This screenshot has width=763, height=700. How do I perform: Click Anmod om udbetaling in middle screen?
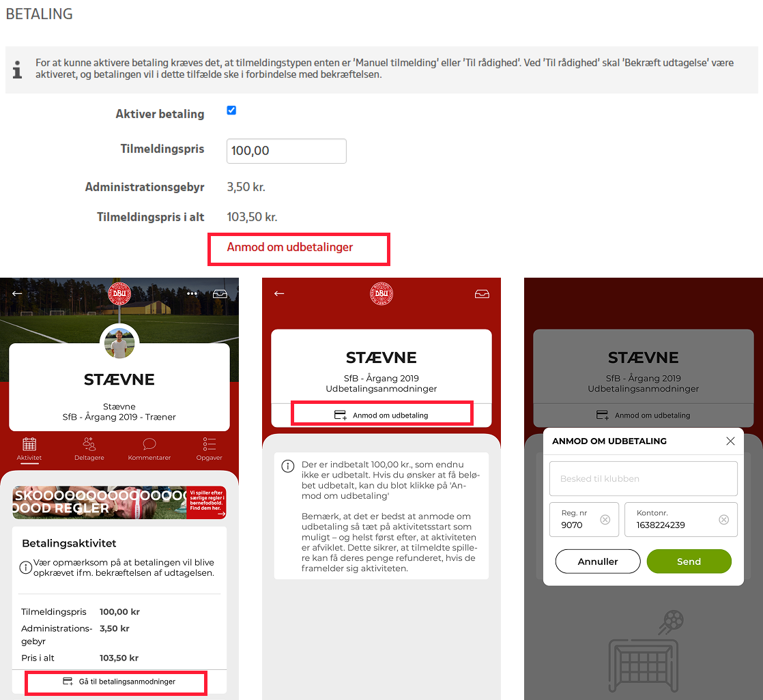click(x=381, y=415)
